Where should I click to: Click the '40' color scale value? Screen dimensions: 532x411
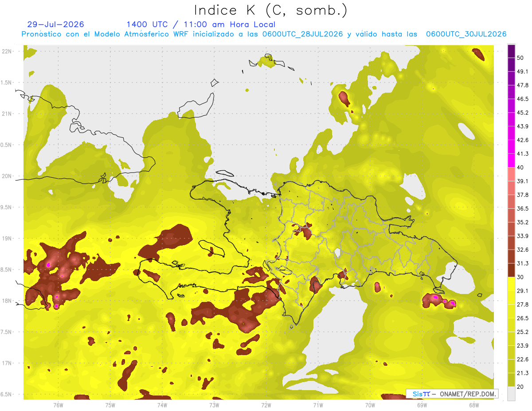click(x=520, y=168)
